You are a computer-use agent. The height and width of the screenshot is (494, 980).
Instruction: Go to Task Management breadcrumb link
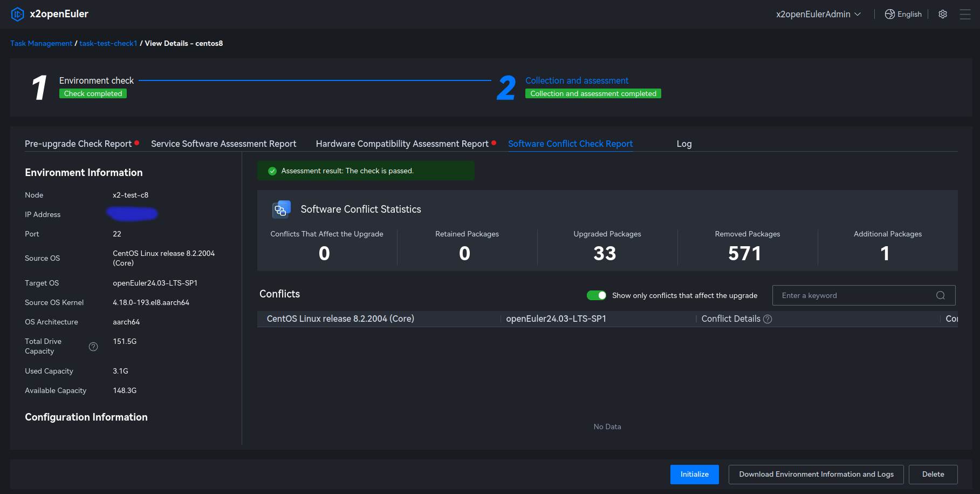click(41, 43)
